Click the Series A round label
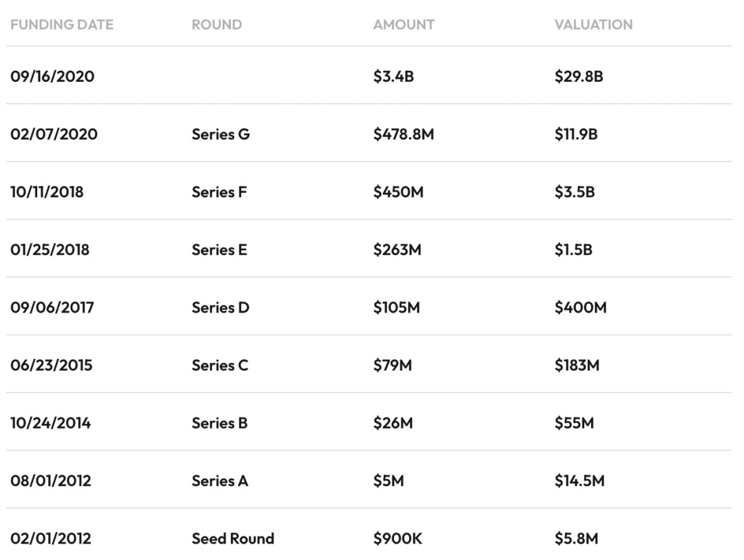This screenshot has width=744, height=560. tap(220, 481)
